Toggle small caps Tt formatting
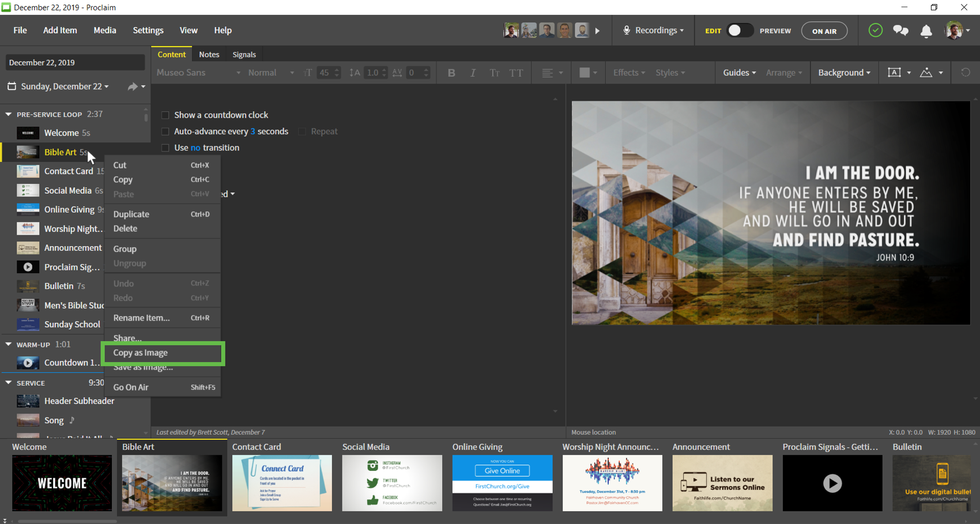Viewport: 980px width, 524px height. point(494,73)
